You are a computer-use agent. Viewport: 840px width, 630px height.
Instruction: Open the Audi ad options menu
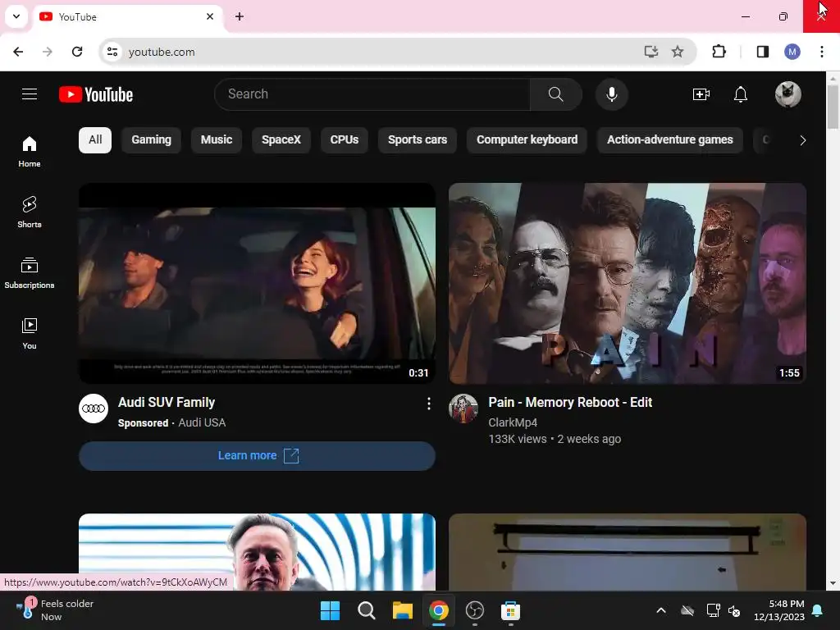(x=428, y=404)
